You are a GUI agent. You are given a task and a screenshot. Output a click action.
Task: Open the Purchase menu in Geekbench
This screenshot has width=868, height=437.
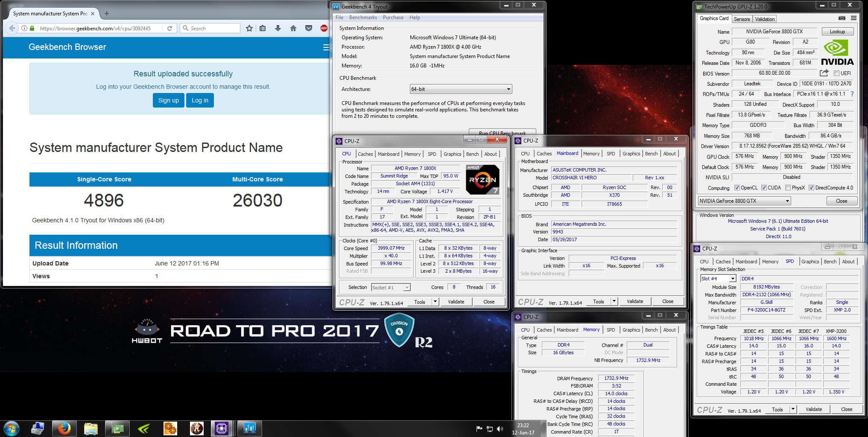pos(393,17)
